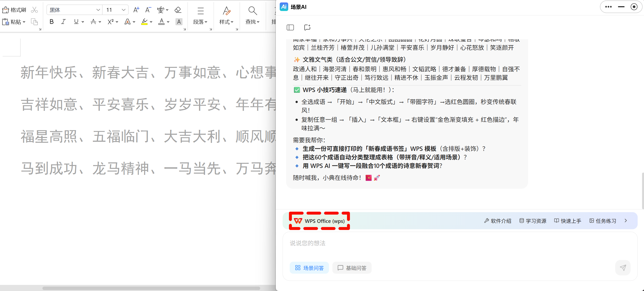Click the yellow highlight color swatch
The width and height of the screenshot is (644, 291).
pyautogui.click(x=144, y=22)
